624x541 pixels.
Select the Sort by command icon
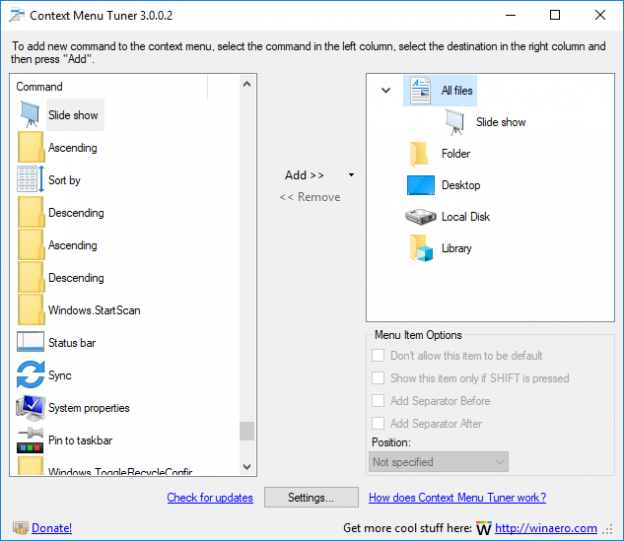[x=31, y=180]
